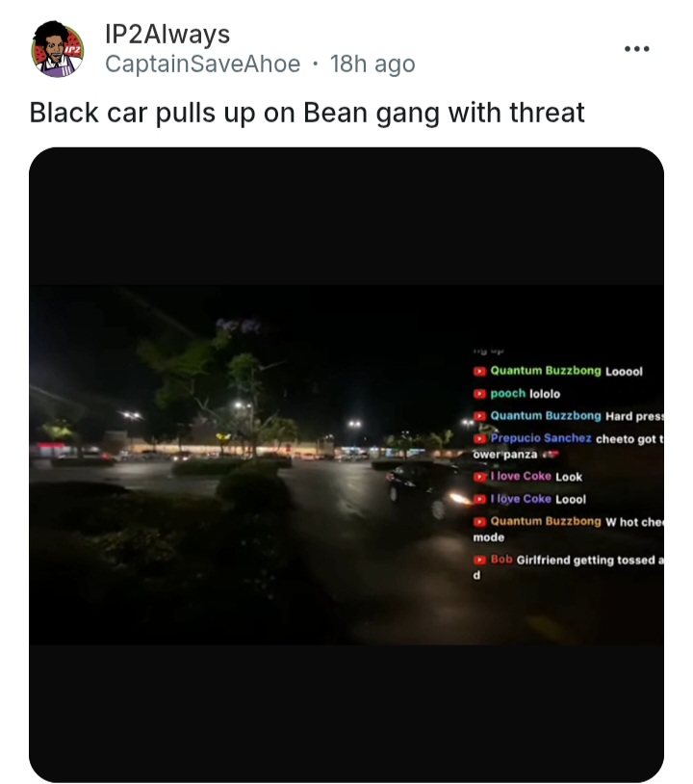
Task: Click the 18h ago timestamp
Action: coord(372,64)
